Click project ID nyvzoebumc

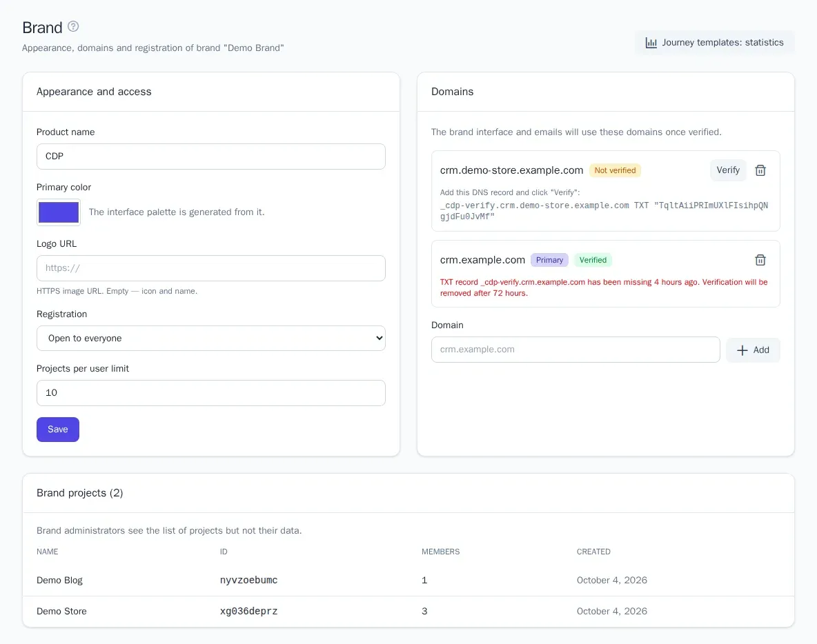tap(248, 580)
